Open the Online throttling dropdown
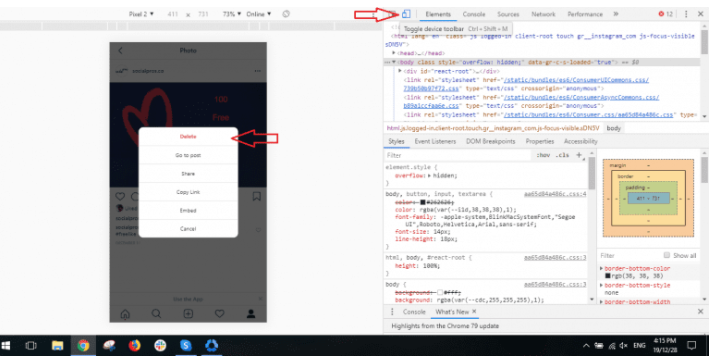The width and height of the screenshot is (713, 361). pos(259,14)
